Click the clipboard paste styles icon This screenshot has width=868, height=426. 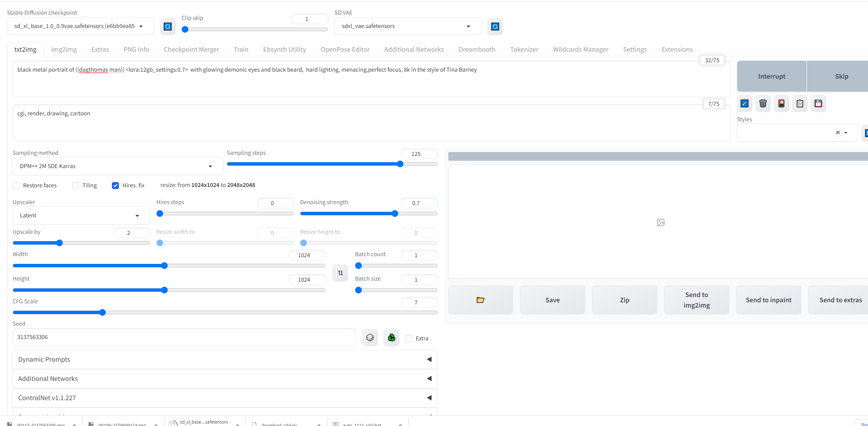(799, 103)
